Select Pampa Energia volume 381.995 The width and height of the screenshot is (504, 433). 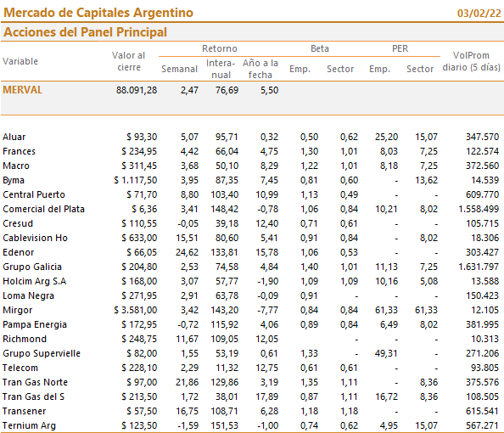coord(483,324)
